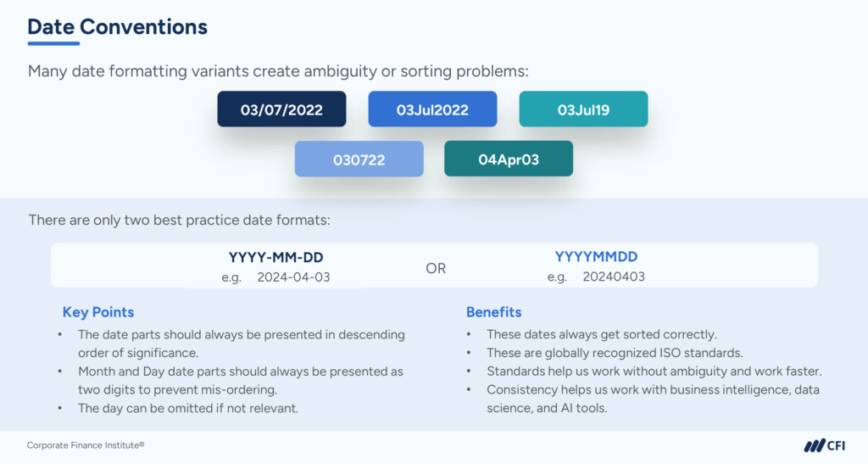Select the "globally recognized ISO standards" bullet
The image size is (868, 464).
(x=615, y=353)
